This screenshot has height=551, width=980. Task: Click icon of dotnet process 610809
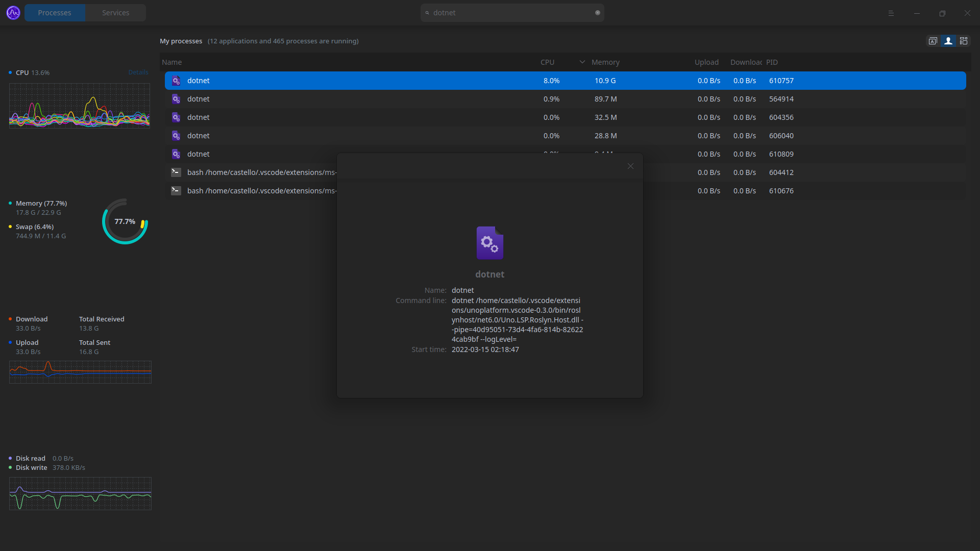176,154
